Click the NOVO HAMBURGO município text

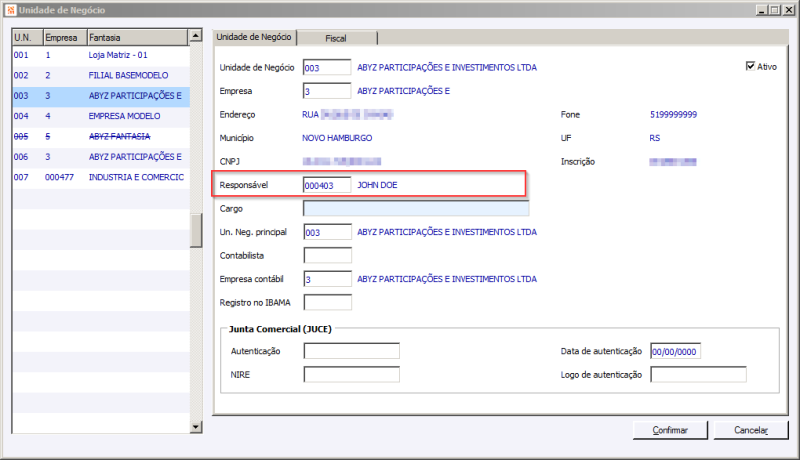click(337, 138)
